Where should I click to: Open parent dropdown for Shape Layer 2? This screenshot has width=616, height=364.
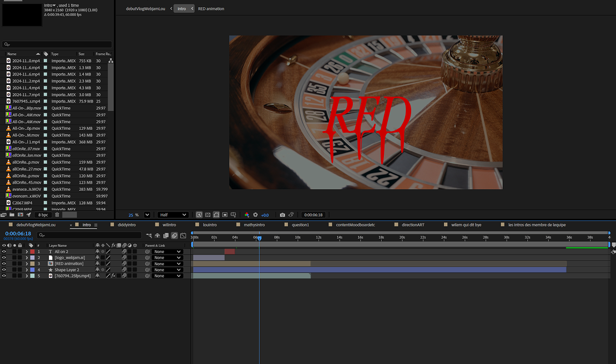[x=167, y=270]
